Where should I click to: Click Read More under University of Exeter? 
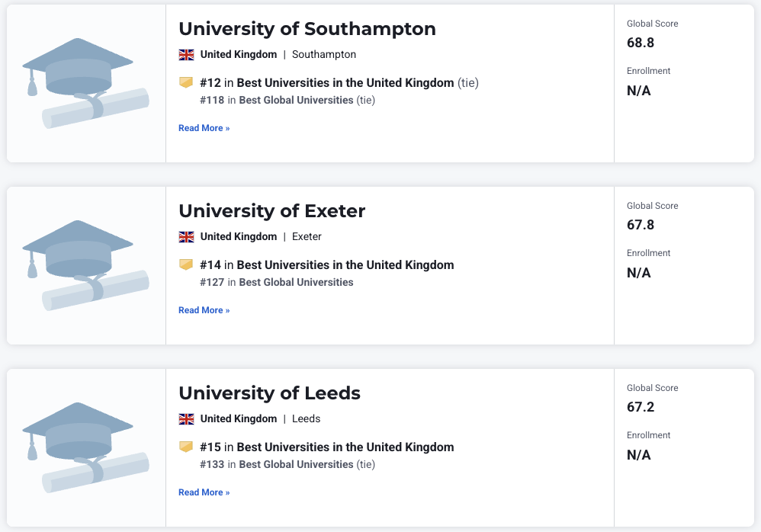(204, 310)
